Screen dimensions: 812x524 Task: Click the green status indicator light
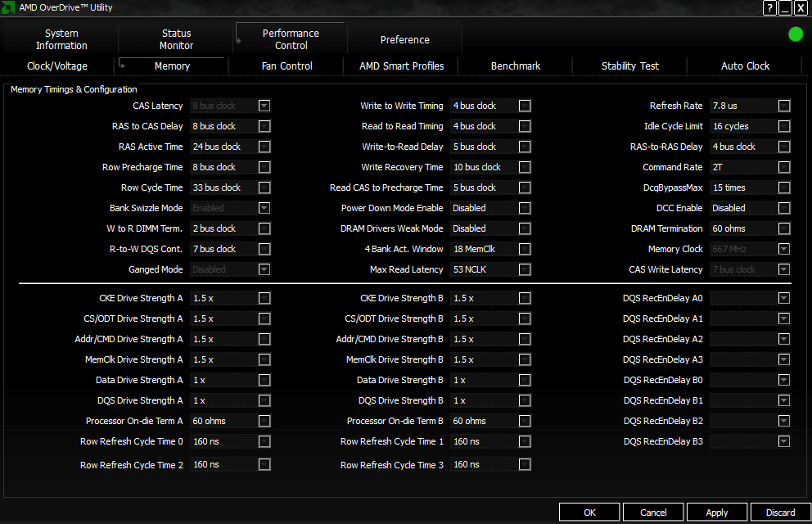(796, 34)
